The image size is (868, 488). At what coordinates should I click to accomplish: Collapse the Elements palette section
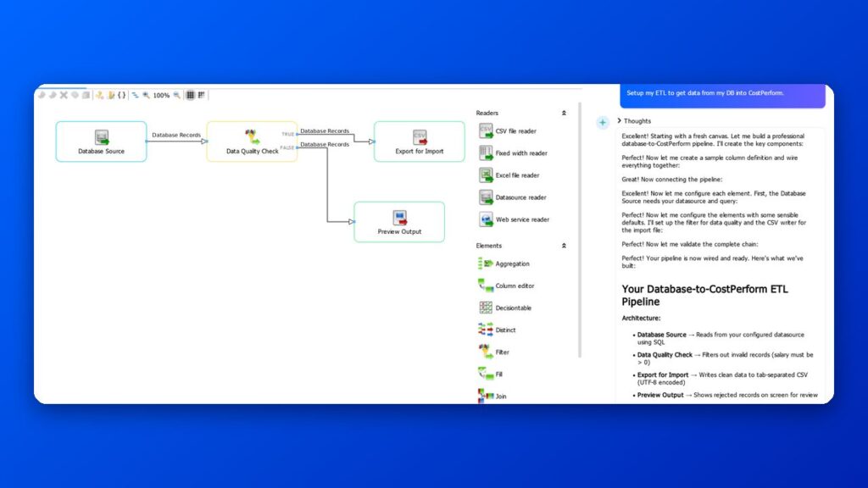tap(564, 246)
